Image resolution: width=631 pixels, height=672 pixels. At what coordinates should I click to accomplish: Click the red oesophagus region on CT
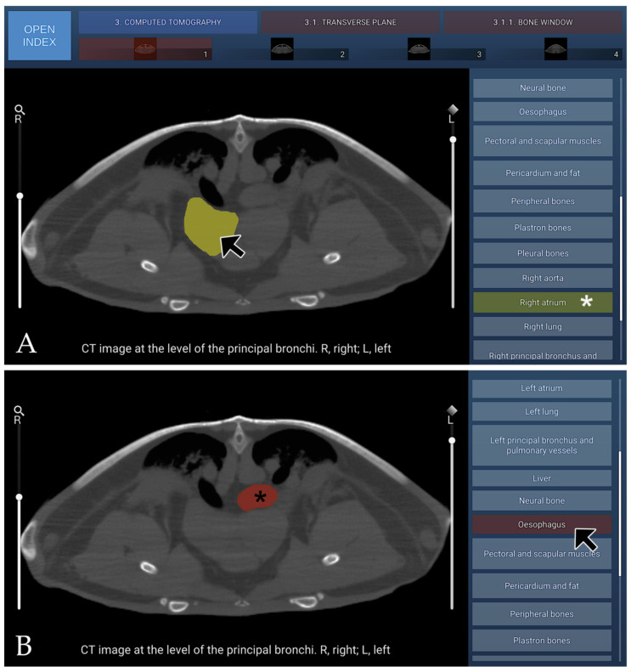[x=257, y=498]
